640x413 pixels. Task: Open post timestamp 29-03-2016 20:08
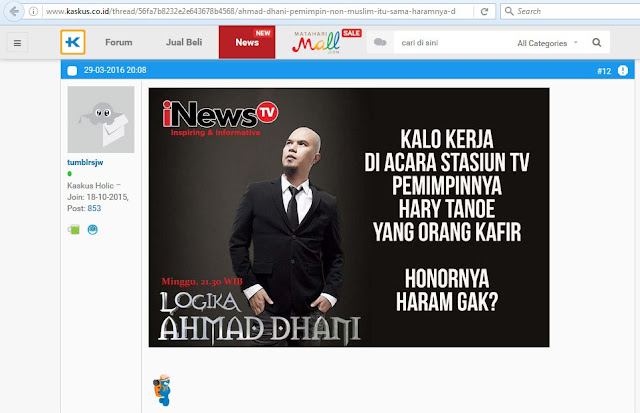115,70
